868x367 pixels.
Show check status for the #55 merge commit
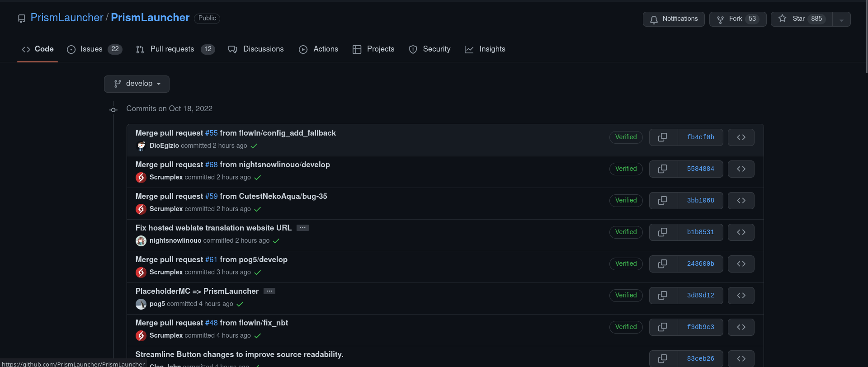tap(254, 146)
